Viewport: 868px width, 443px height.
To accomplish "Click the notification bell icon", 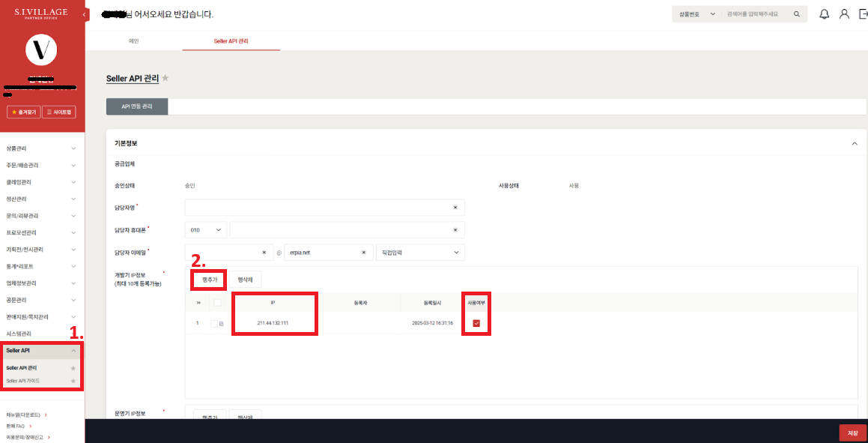I will tap(825, 14).
